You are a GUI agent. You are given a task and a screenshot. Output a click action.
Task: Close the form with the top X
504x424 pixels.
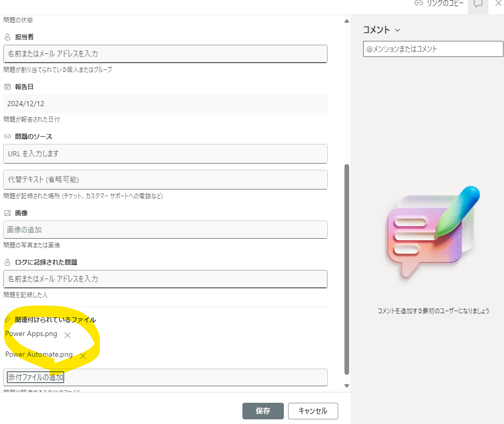498,3
